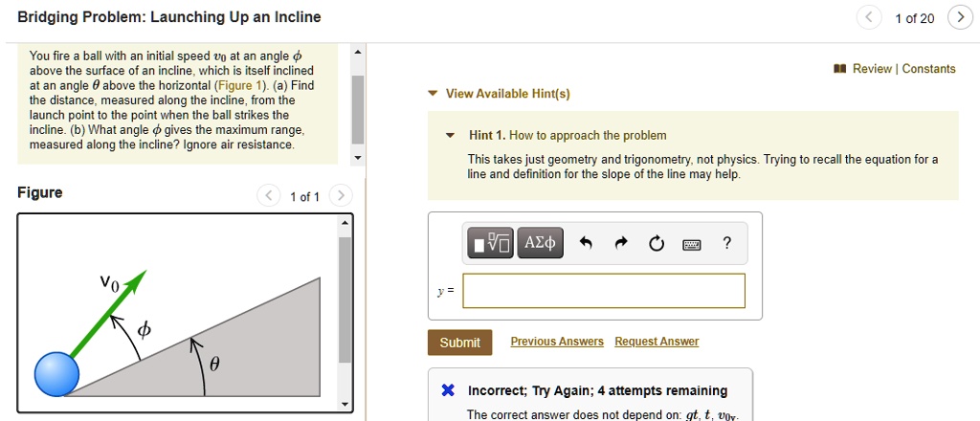Show next figure with right chevron
The width and height of the screenshot is (980, 421).
[341, 196]
